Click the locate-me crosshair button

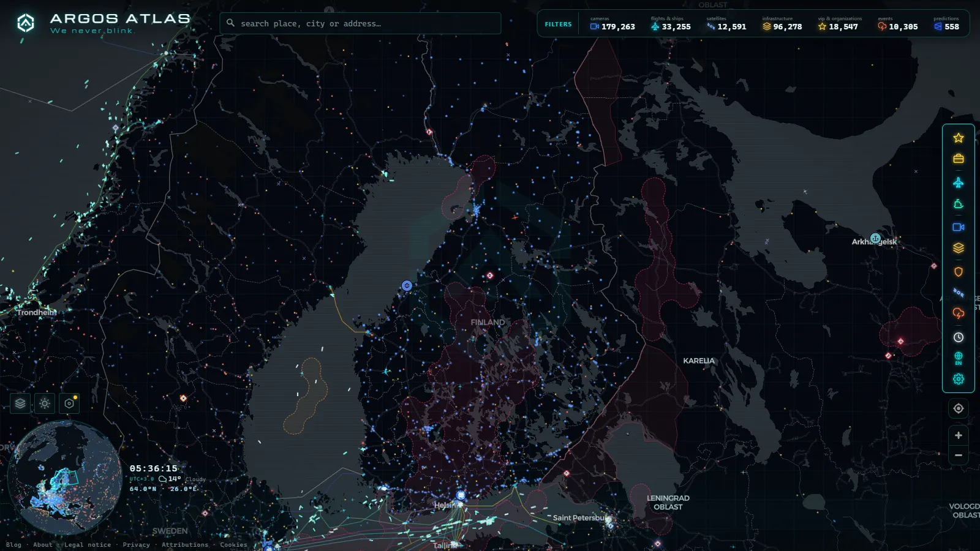pyautogui.click(x=959, y=408)
